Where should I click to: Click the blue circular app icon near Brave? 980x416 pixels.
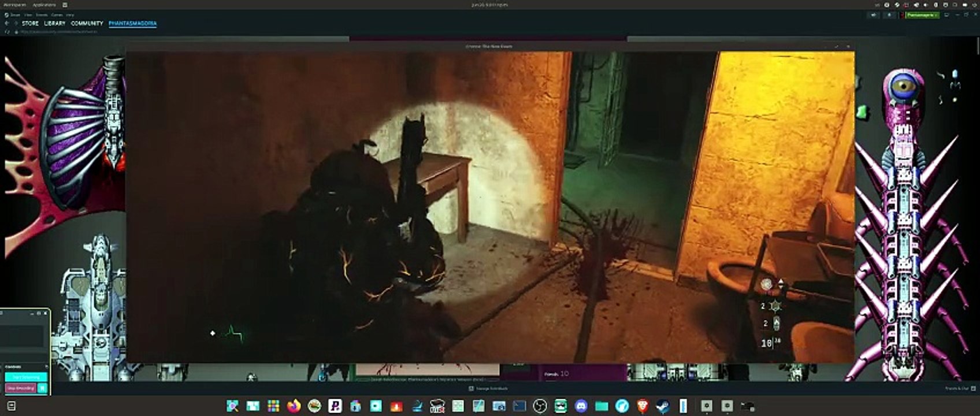(622, 406)
